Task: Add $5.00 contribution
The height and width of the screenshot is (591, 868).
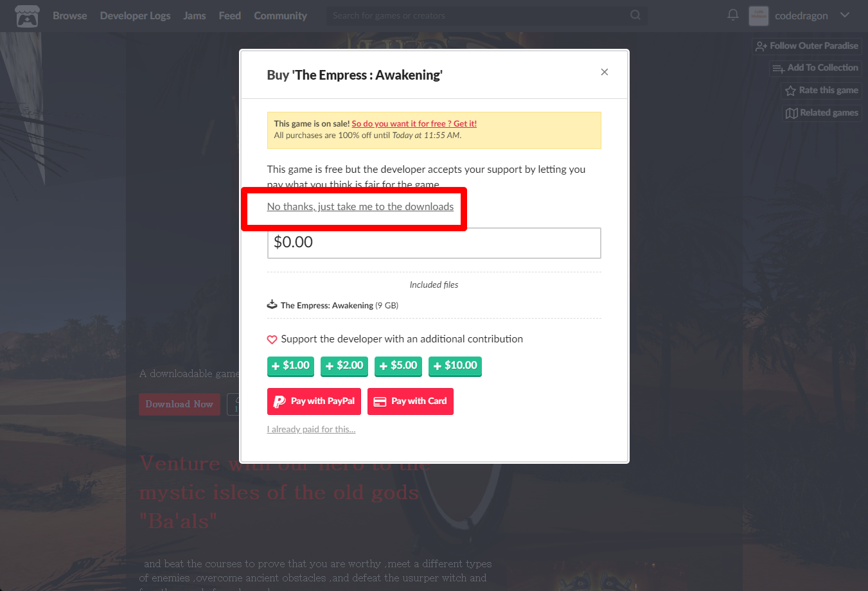Action: coord(398,366)
